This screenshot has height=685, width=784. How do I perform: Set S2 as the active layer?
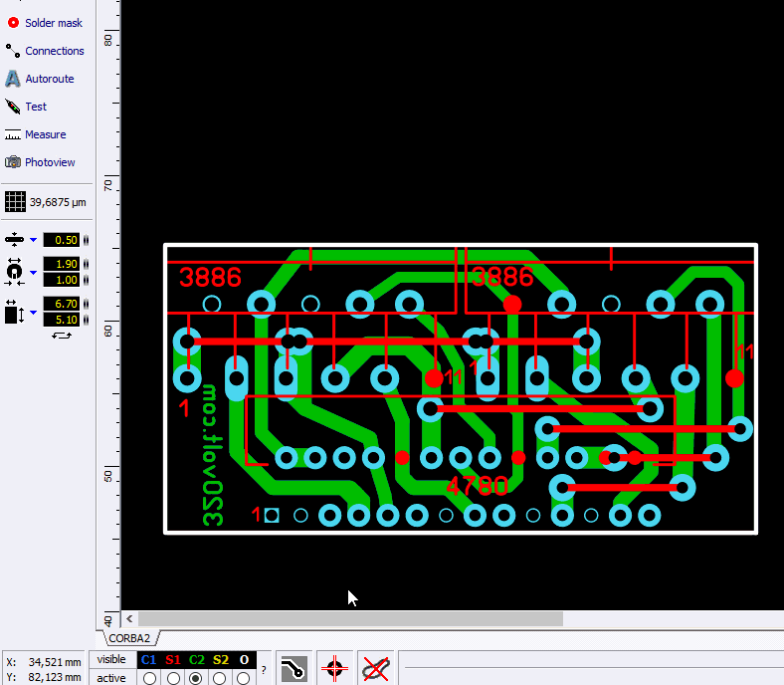coord(220,678)
